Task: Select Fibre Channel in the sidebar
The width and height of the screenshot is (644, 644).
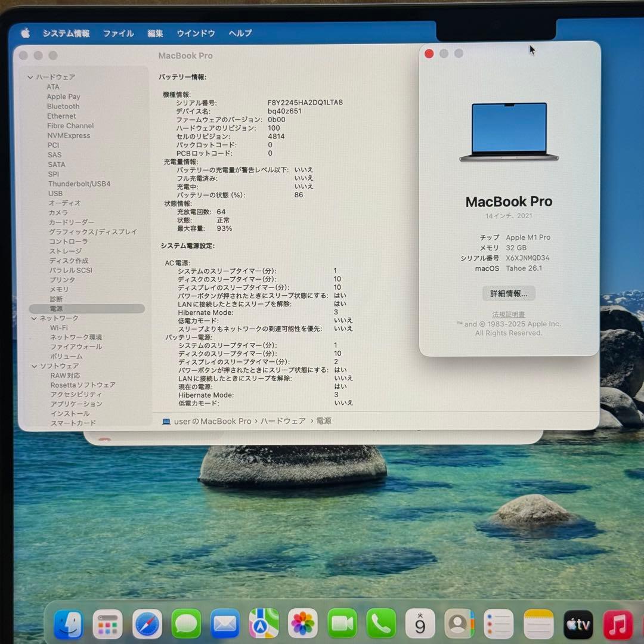Action: 70,126
